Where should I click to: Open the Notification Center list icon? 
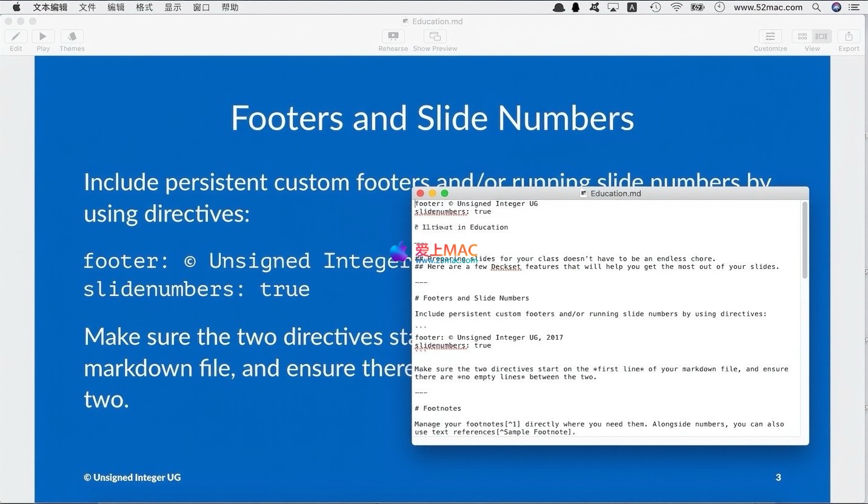854,7
